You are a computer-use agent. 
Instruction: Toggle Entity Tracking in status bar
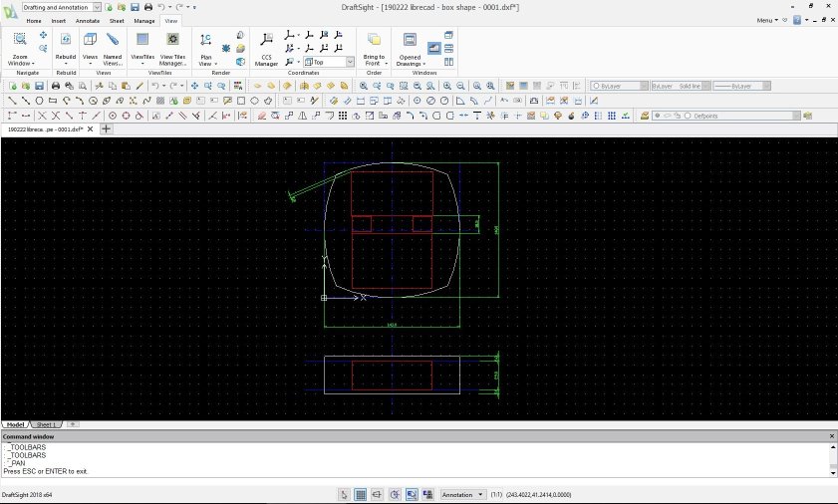pyautogui.click(x=427, y=495)
